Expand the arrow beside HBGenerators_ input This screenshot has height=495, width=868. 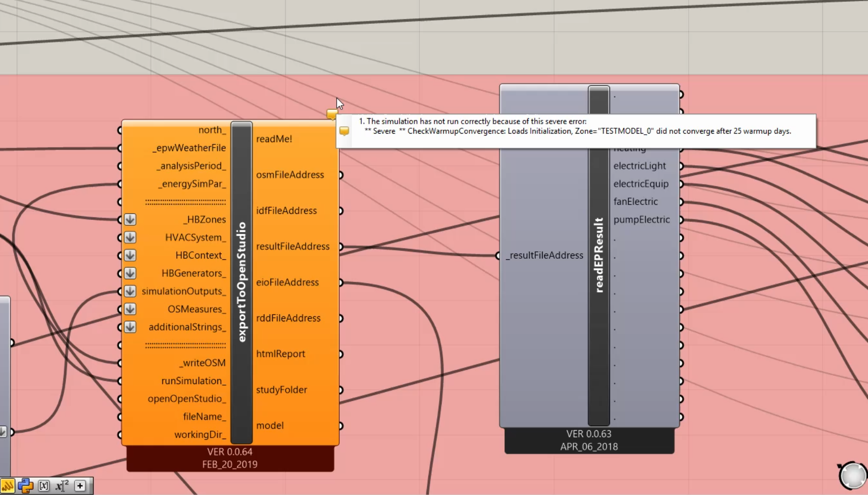(130, 273)
